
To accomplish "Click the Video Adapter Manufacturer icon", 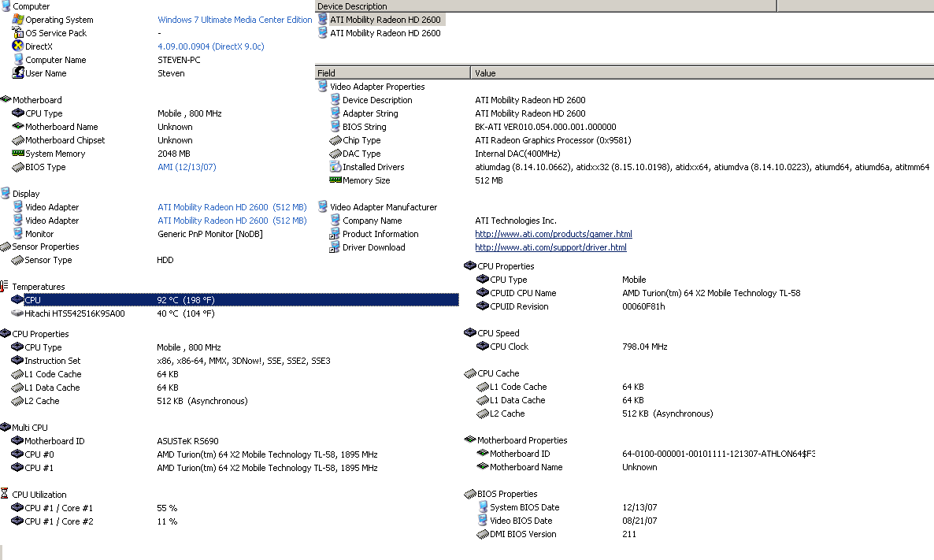I will 323,206.
